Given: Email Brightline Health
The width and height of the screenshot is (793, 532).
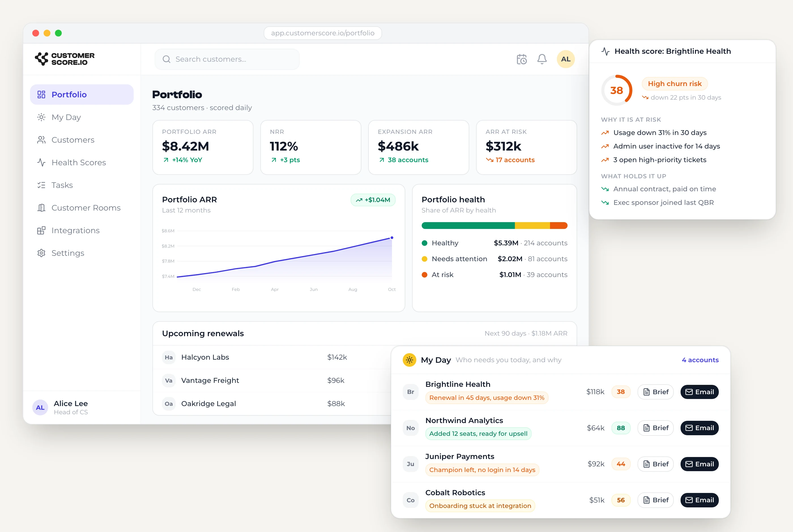Looking at the screenshot, I should [x=699, y=392].
